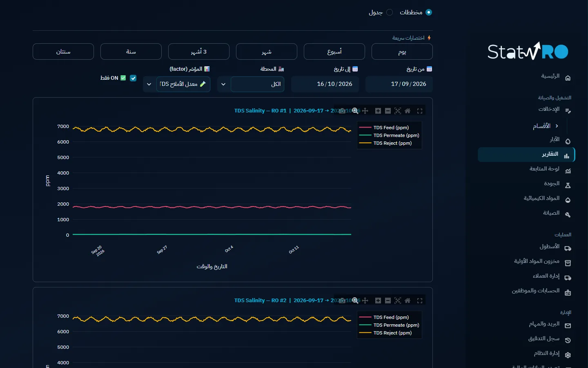Open سجل التدقيق audit log via history icon

coord(568,340)
